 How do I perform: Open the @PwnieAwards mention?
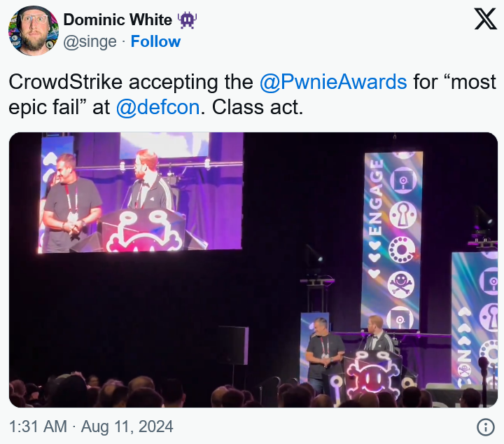[333, 82]
